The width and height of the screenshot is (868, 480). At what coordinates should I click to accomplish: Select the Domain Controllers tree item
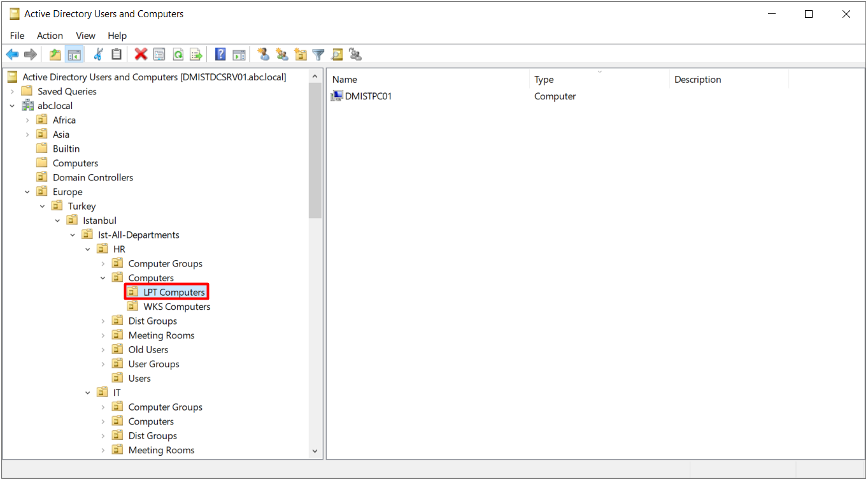point(93,177)
